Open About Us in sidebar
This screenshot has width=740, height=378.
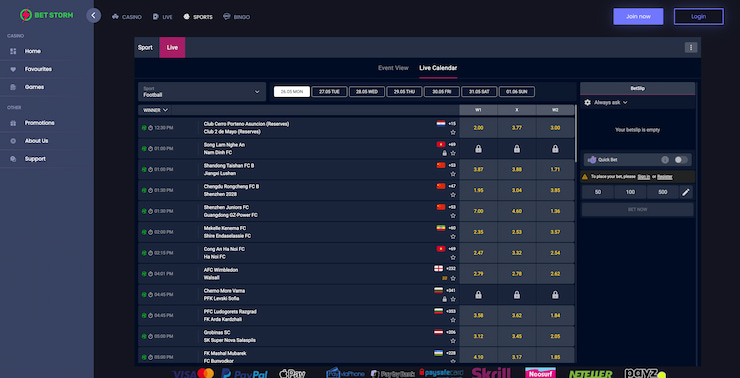point(36,141)
